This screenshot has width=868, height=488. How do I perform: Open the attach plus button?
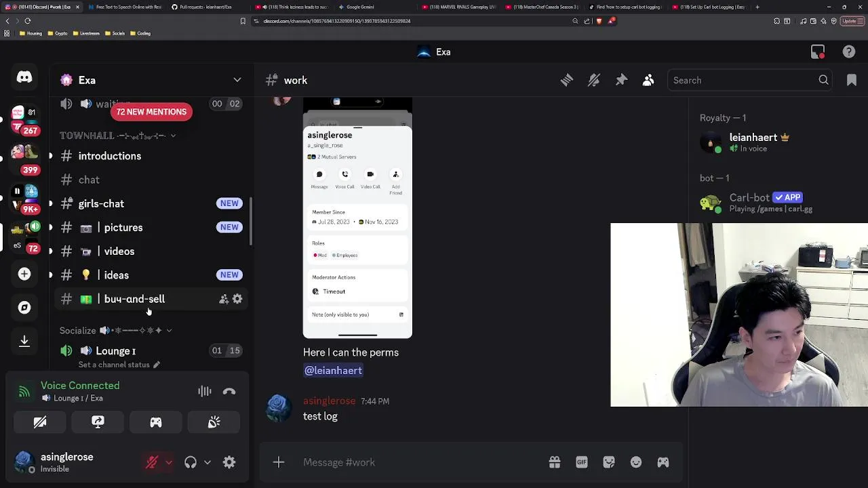point(279,462)
